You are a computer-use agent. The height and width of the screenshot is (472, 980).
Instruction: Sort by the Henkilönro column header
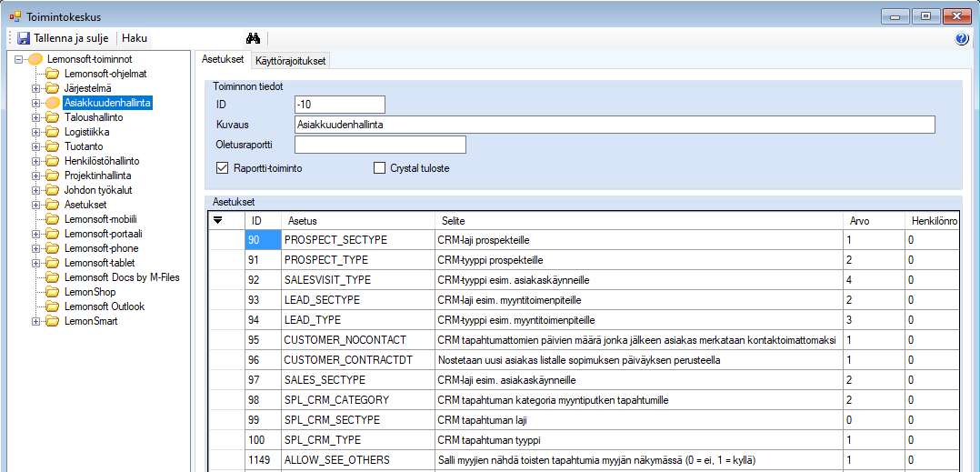click(932, 221)
